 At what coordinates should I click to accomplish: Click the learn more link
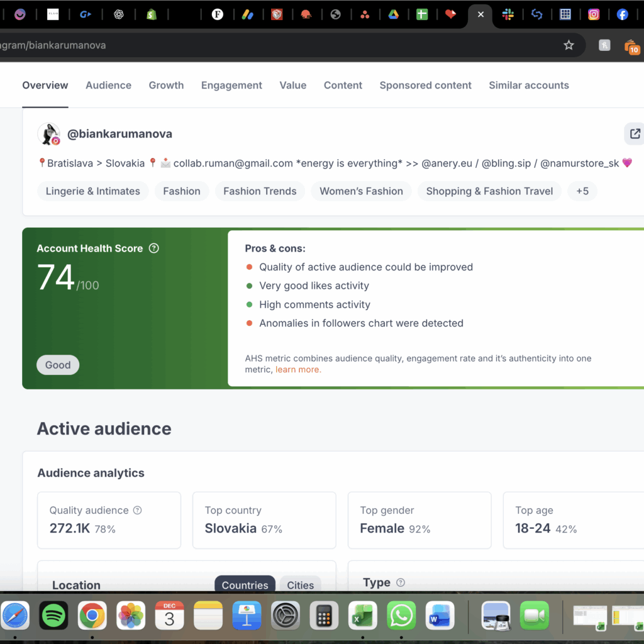tap(298, 370)
